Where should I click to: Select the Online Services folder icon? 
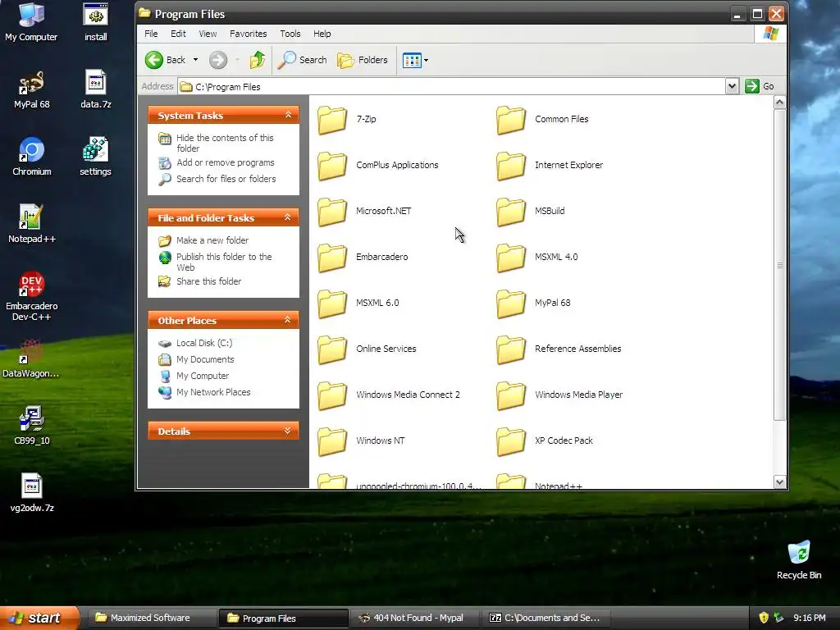coord(332,349)
